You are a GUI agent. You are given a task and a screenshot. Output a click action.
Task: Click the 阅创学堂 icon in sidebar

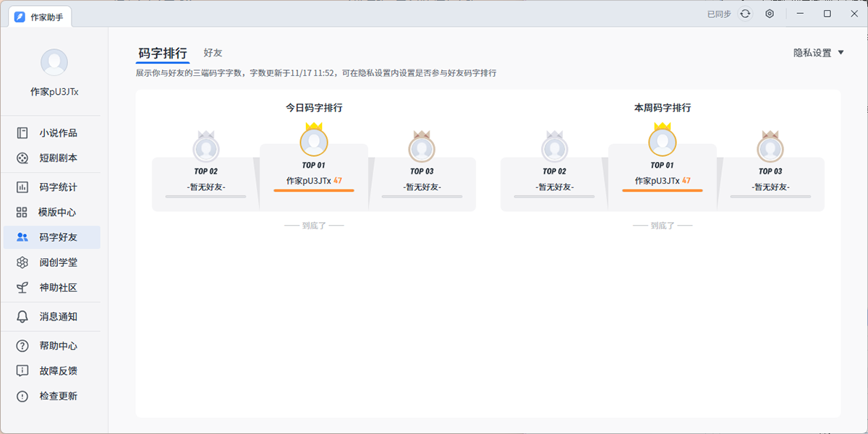pyautogui.click(x=22, y=263)
